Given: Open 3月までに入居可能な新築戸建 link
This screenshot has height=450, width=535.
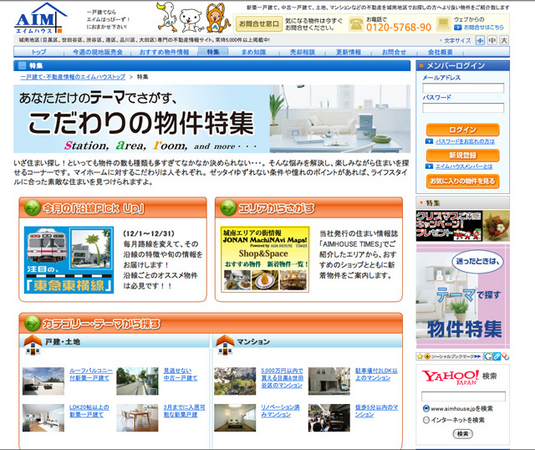Looking at the screenshot, I should coord(184,411).
